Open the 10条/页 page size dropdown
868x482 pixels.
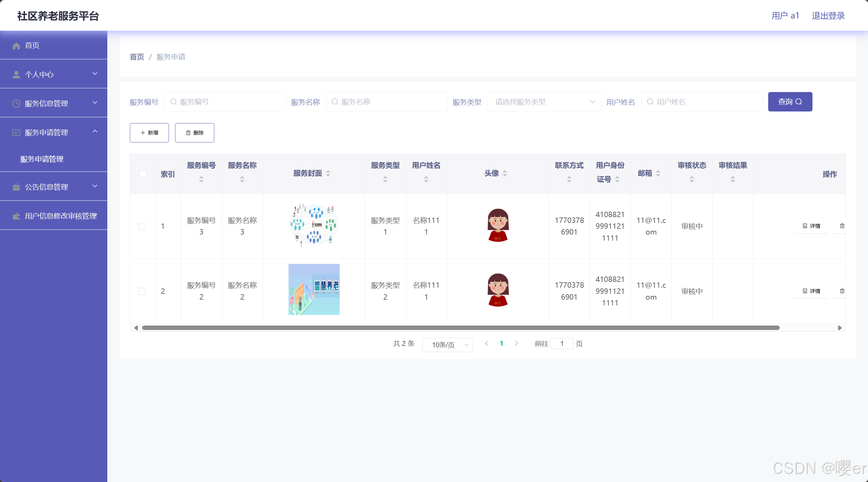coord(447,345)
